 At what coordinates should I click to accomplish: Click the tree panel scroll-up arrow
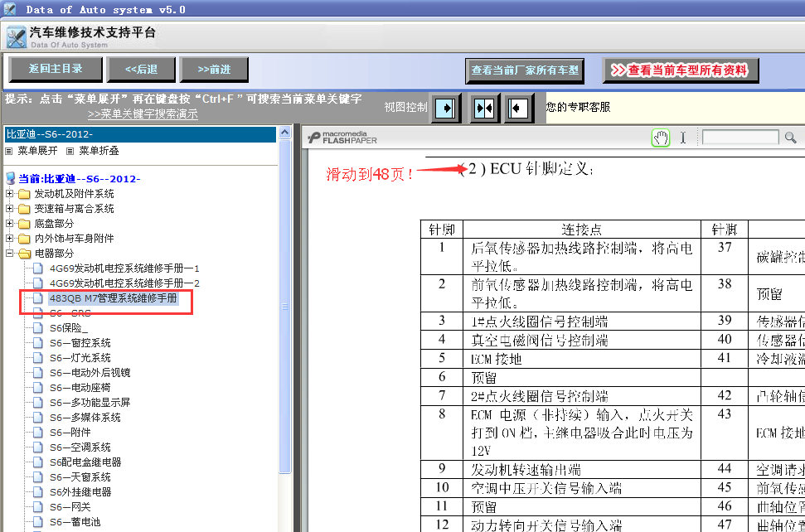point(284,133)
